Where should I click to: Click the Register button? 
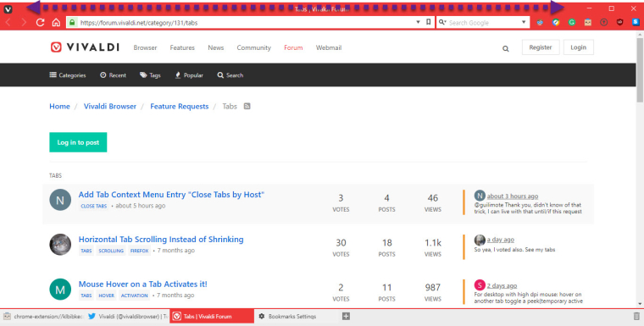point(541,47)
